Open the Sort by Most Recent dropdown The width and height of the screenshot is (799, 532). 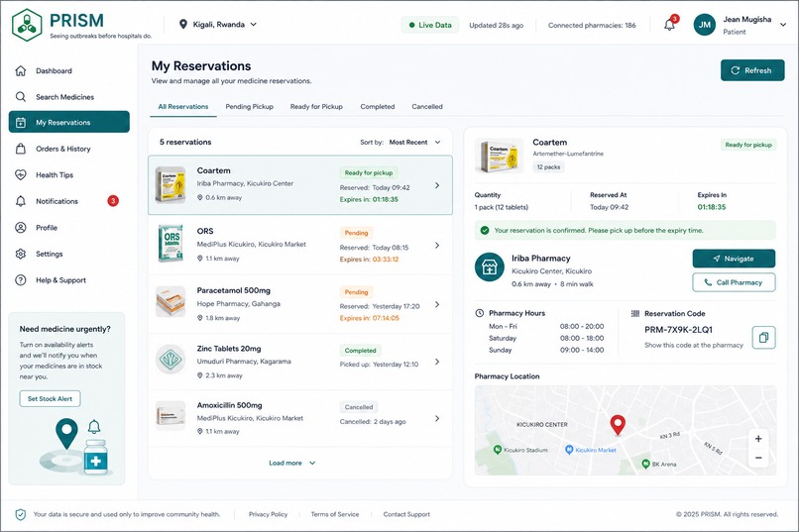tap(414, 142)
